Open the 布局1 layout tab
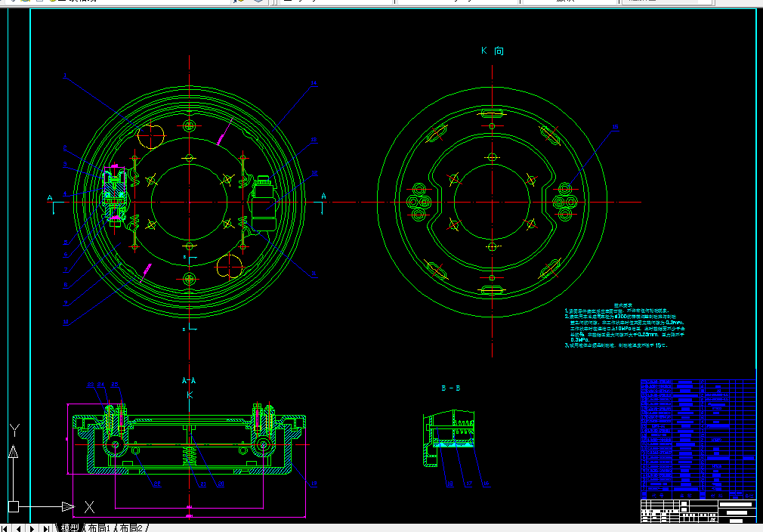This screenshot has width=763, height=532. 99,527
